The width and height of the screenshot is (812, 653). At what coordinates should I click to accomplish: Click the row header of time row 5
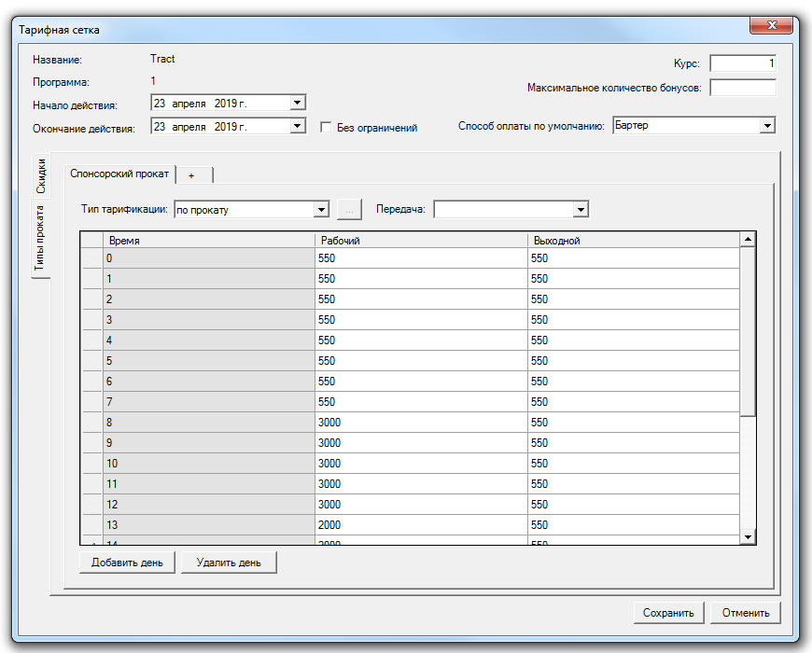tap(92, 361)
